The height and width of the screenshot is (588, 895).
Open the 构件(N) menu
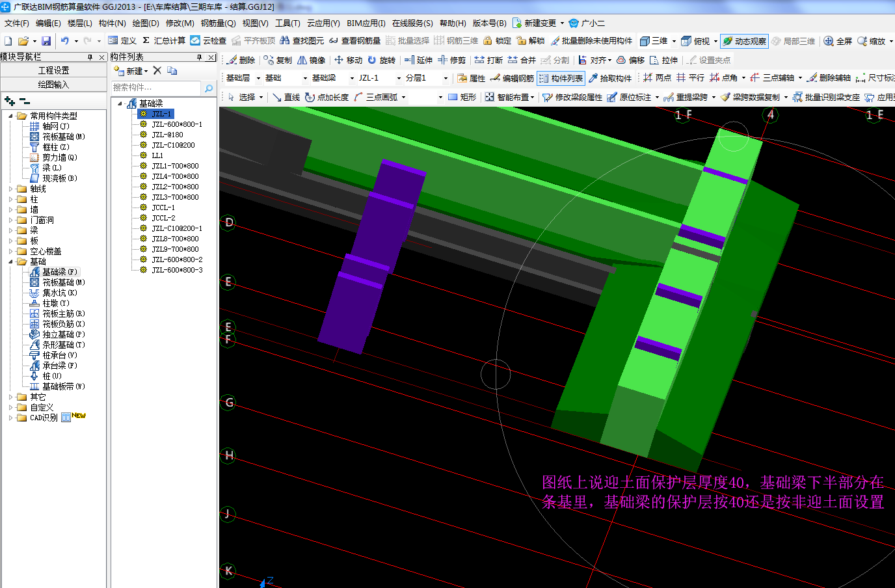pyautogui.click(x=112, y=23)
